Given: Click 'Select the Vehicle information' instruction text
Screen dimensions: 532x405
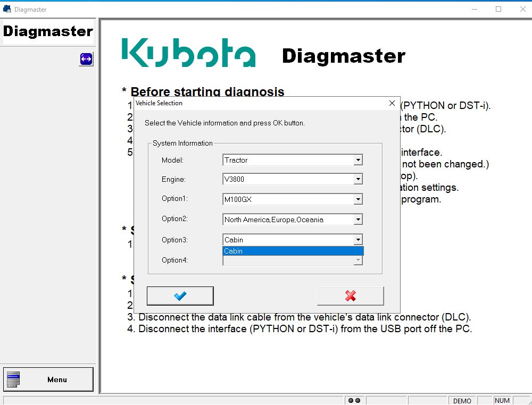Looking at the screenshot, I should click(225, 123).
